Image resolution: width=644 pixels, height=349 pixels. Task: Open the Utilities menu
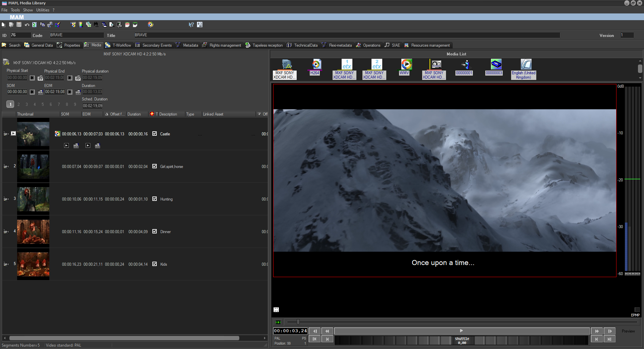[43, 10]
